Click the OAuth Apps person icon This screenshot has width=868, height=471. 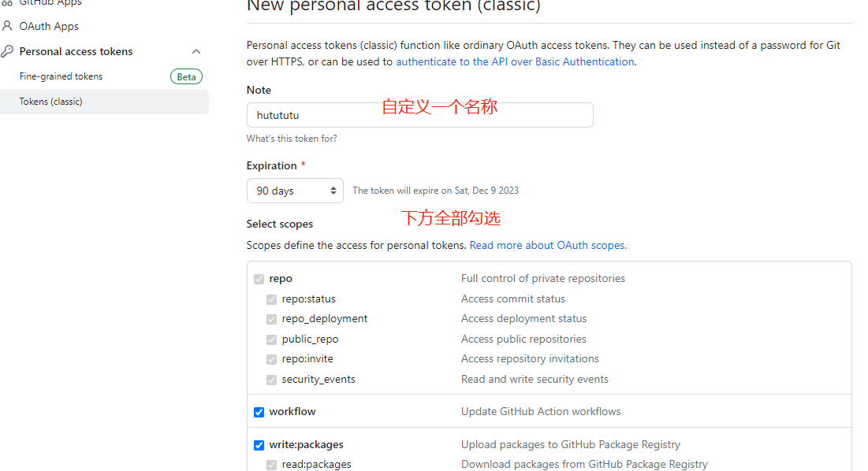click(x=7, y=25)
